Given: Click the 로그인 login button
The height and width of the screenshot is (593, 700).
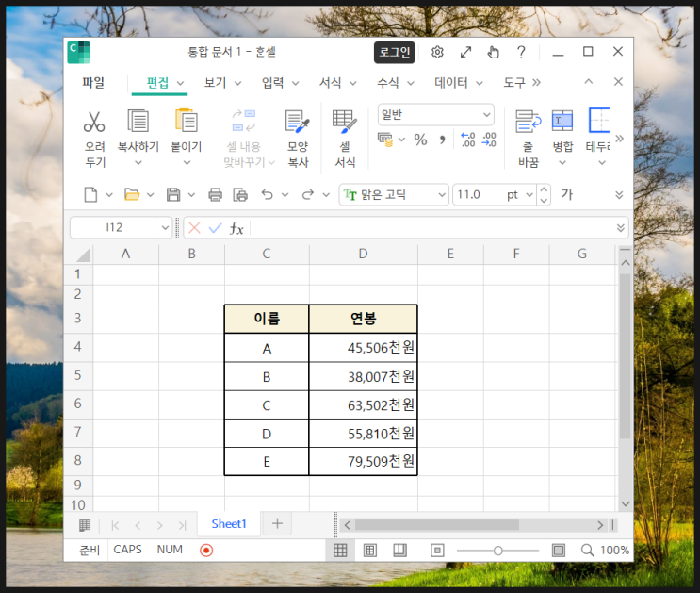Looking at the screenshot, I should tap(395, 52).
